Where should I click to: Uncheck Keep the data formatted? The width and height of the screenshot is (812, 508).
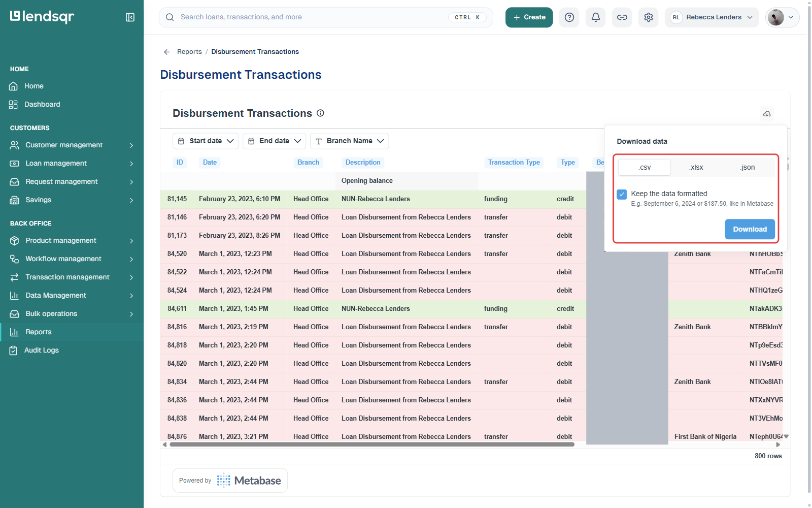[622, 194]
